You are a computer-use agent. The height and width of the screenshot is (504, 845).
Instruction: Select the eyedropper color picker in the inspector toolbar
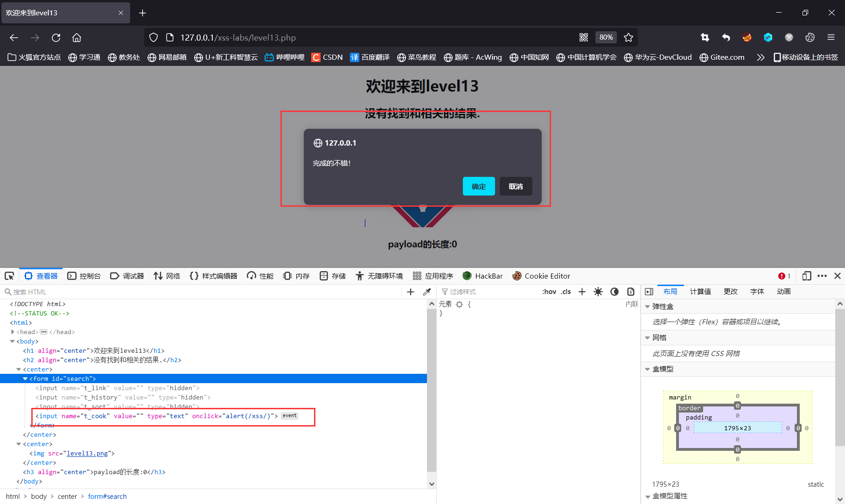(427, 292)
